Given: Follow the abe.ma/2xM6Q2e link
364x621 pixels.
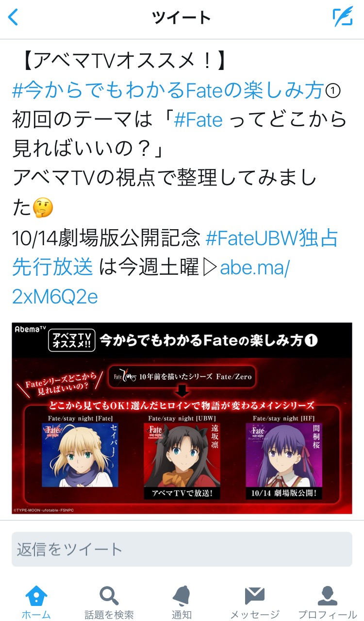Looking at the screenshot, I should click(151, 282).
